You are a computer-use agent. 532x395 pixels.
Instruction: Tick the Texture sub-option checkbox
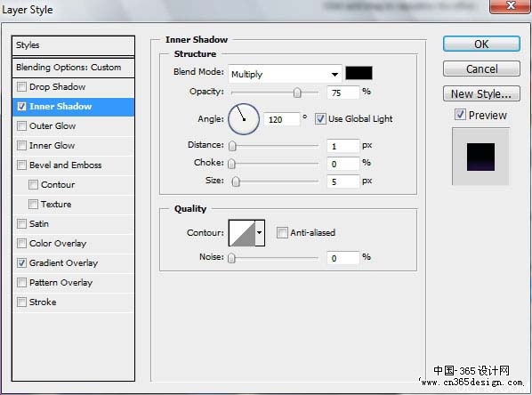tap(33, 205)
